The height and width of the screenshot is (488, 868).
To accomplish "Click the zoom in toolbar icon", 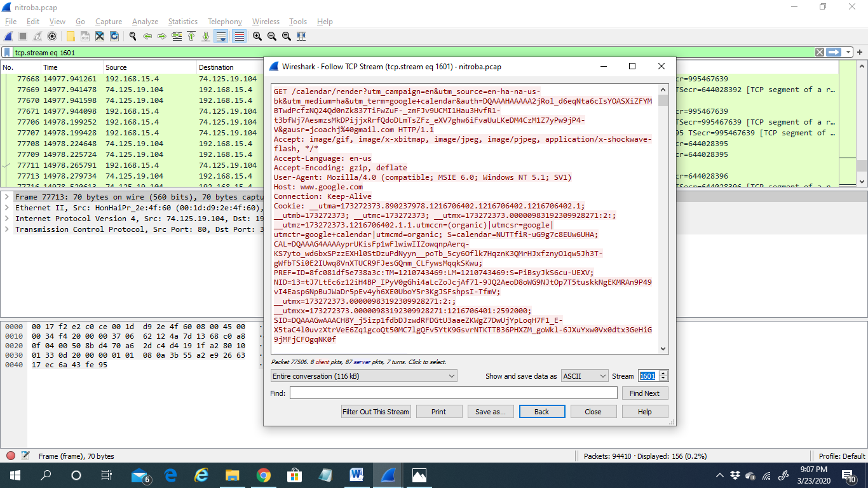I will [x=257, y=37].
